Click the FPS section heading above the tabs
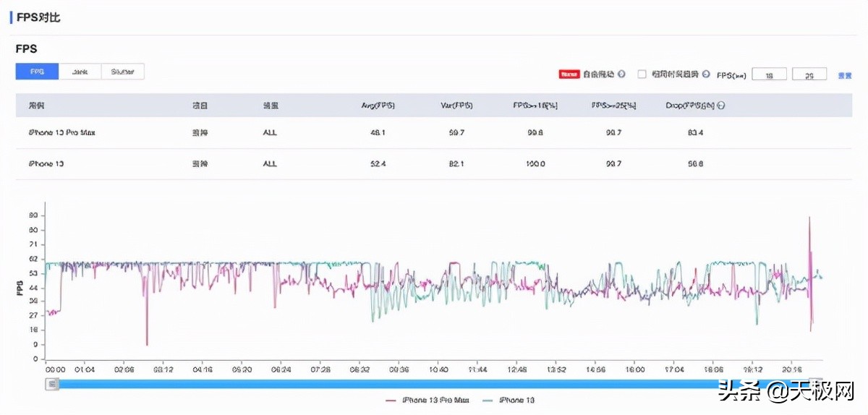Viewport: 868px width, 415px height. pyautogui.click(x=26, y=49)
